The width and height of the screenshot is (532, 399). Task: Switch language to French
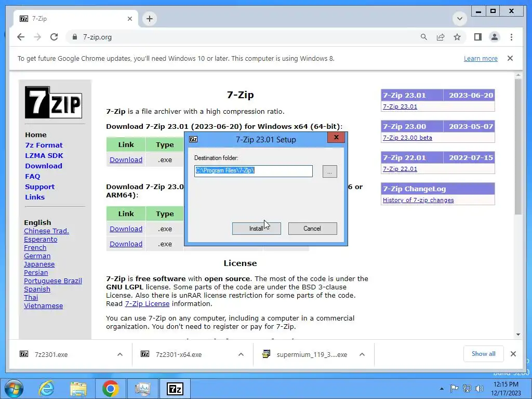click(35, 248)
